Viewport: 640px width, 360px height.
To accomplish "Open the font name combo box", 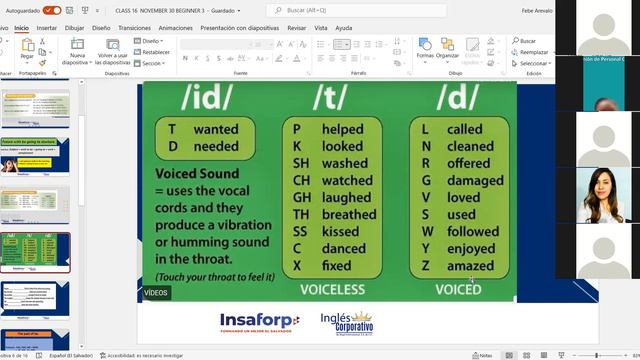I will pyautogui.click(x=216, y=44).
